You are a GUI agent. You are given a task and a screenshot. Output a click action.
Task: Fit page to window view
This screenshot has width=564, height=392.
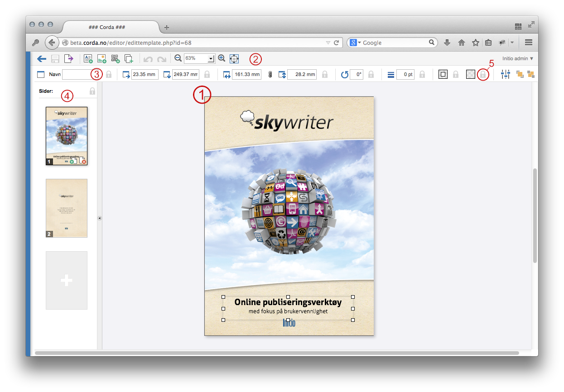pyautogui.click(x=234, y=58)
